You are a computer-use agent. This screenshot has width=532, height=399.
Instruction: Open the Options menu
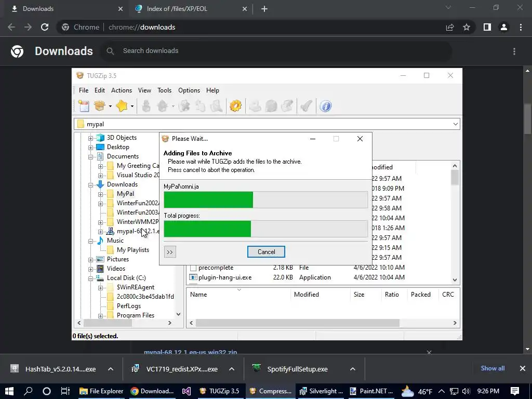[189, 90]
